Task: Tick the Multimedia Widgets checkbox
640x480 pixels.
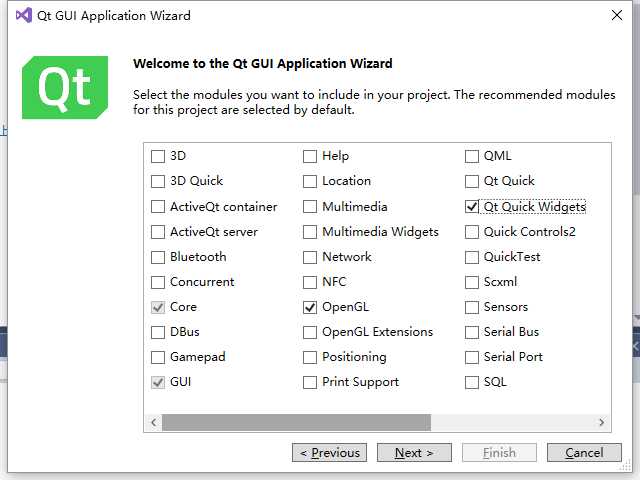Action: (310, 232)
